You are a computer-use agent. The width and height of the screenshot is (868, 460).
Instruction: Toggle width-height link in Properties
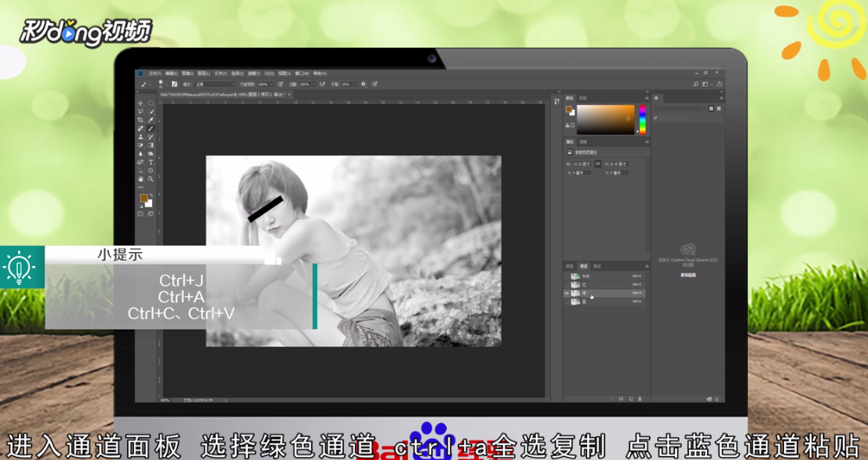click(x=598, y=164)
